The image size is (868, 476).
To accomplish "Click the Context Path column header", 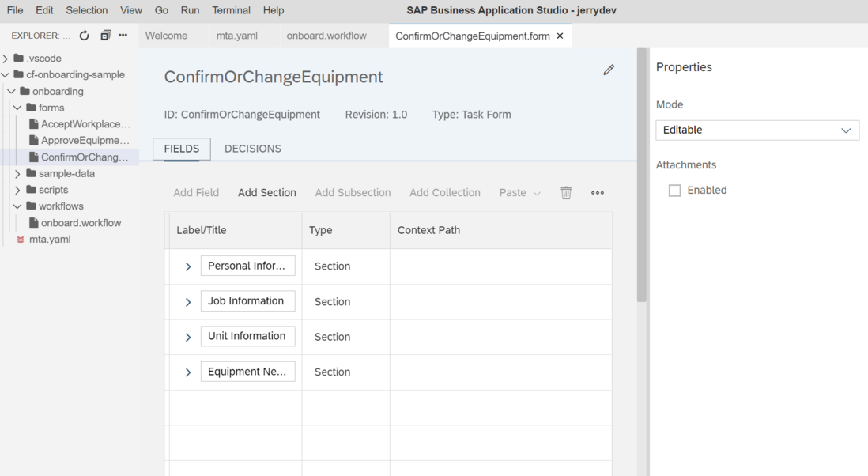I will tap(429, 230).
